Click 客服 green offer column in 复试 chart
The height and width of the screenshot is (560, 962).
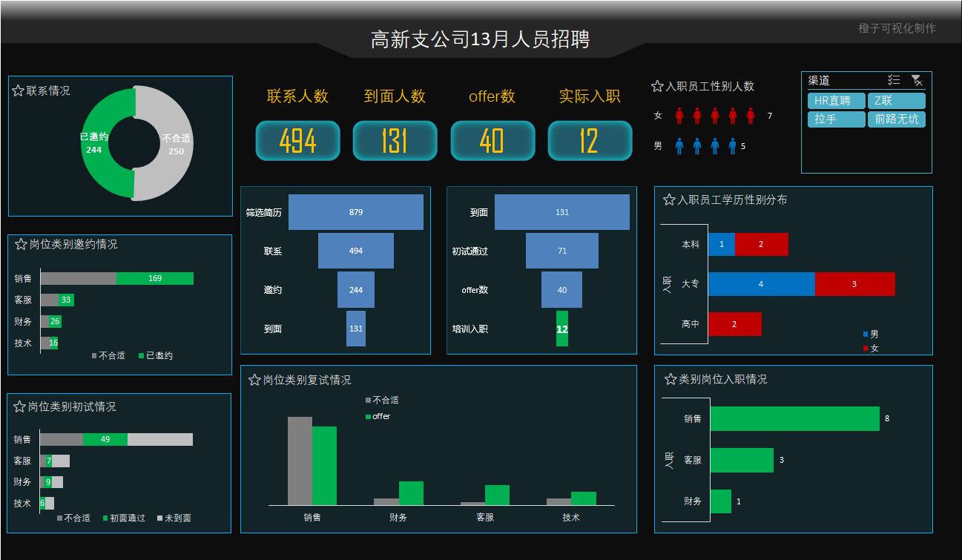tap(497, 495)
